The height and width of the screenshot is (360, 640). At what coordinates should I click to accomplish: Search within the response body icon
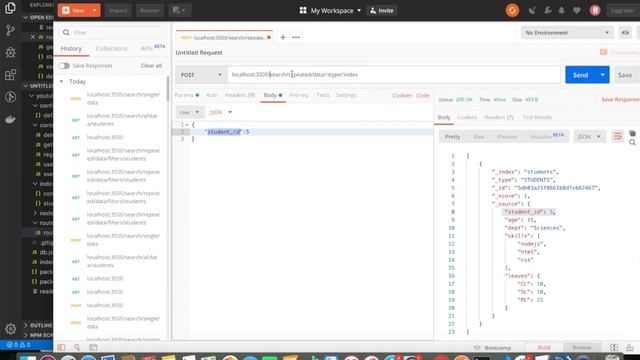(x=632, y=142)
